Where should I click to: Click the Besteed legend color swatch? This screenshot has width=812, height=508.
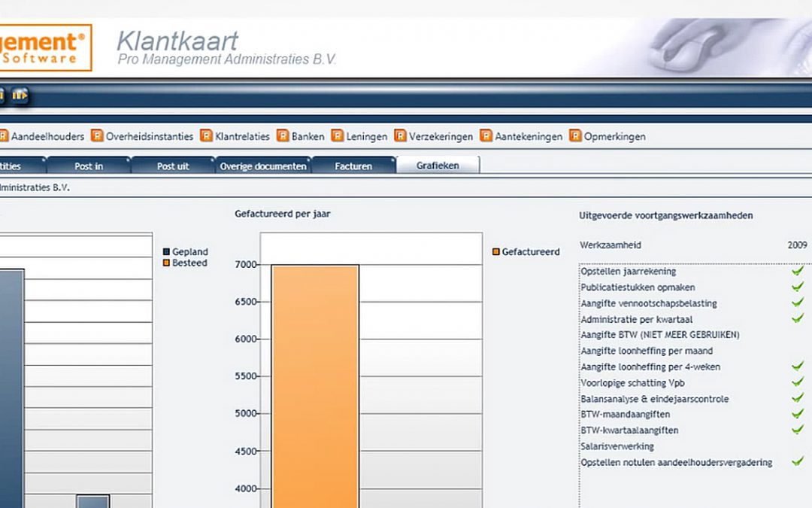coord(166,263)
